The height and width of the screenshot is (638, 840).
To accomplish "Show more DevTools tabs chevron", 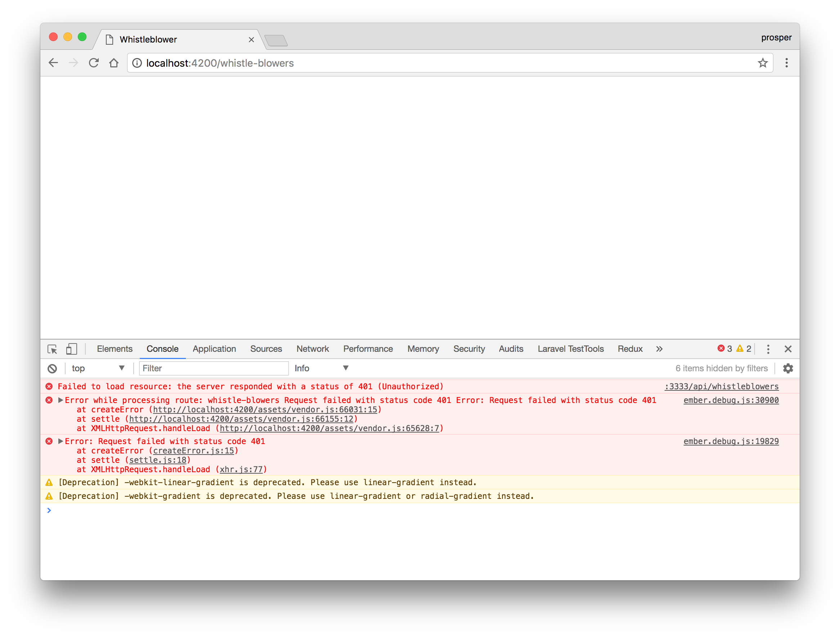I will coord(659,349).
